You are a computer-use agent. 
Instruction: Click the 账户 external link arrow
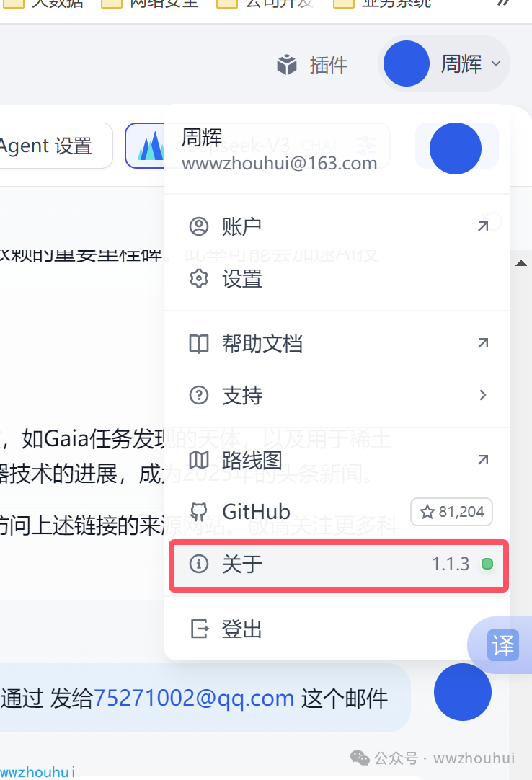483,226
